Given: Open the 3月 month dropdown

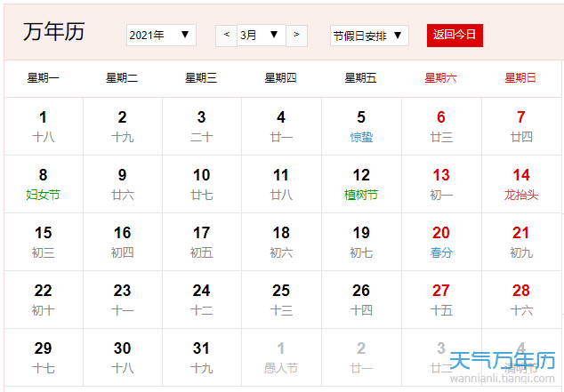Looking at the screenshot, I should click(x=262, y=36).
